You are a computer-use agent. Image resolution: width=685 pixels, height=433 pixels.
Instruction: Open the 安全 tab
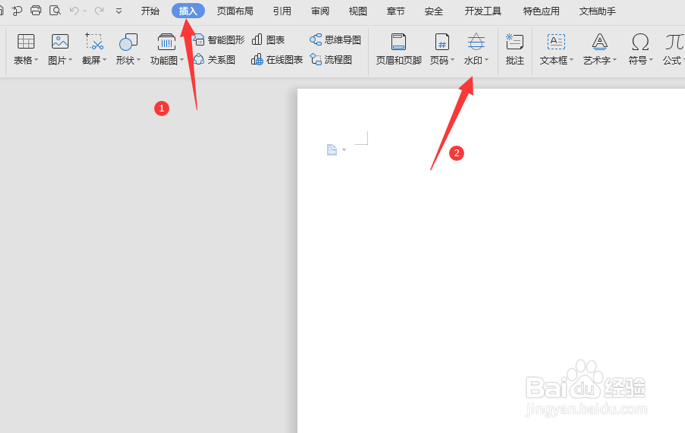tap(434, 11)
